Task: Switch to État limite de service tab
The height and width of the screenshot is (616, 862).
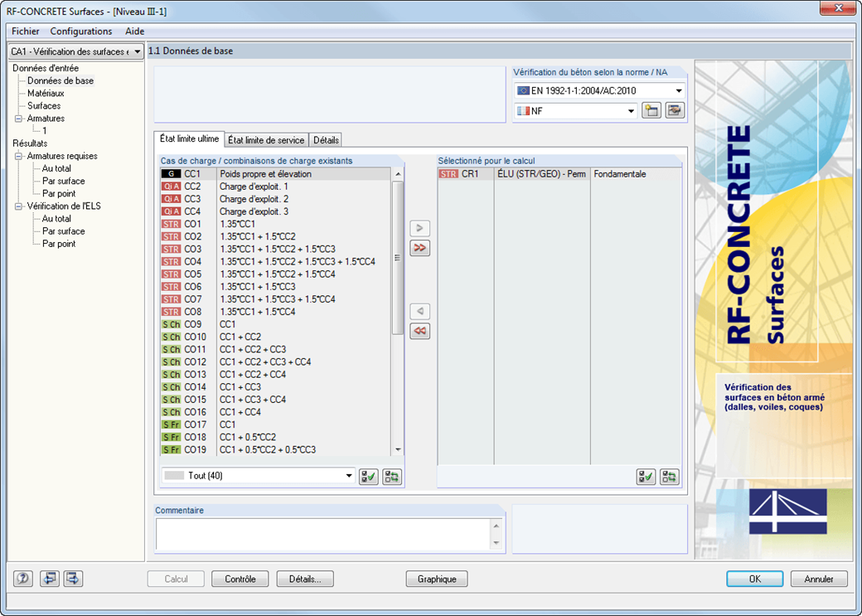Action: point(266,140)
